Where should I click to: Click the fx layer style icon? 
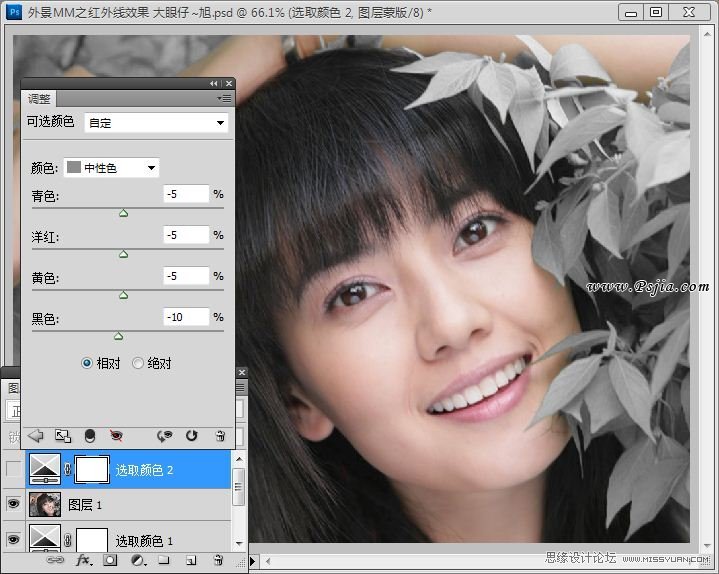84,561
